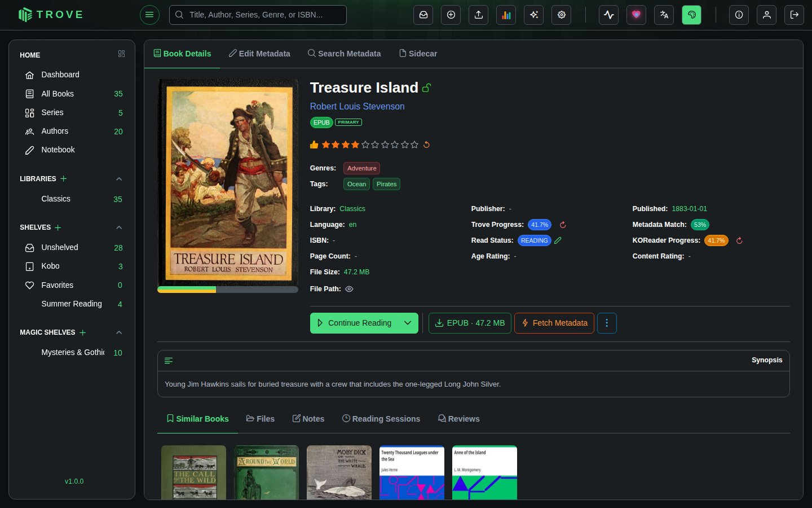Open the three-dot more actions menu
Image resolution: width=812 pixels, height=508 pixels.
point(607,323)
